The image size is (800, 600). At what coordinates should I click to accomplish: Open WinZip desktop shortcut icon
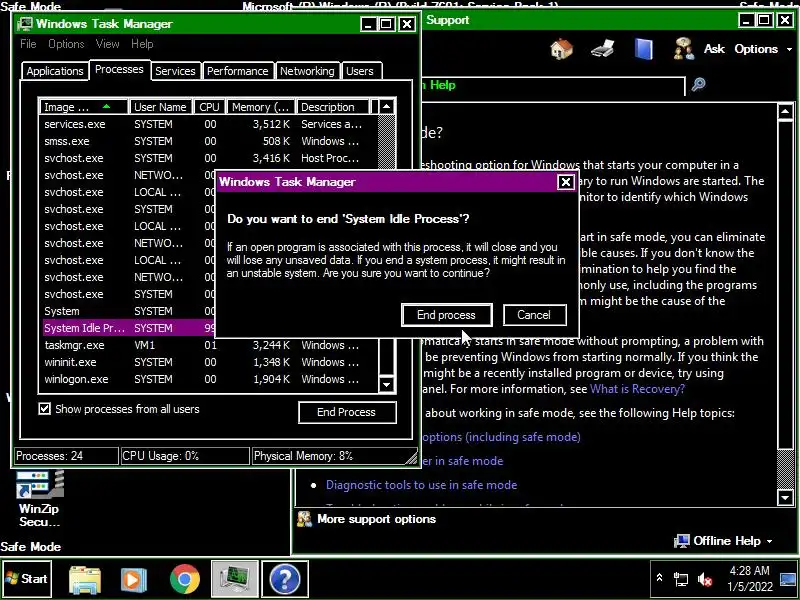[39, 498]
